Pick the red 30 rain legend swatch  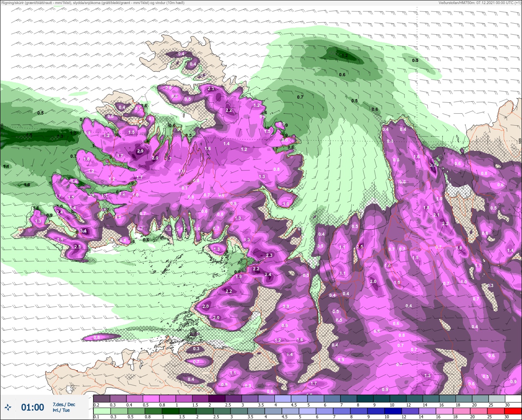513,411
